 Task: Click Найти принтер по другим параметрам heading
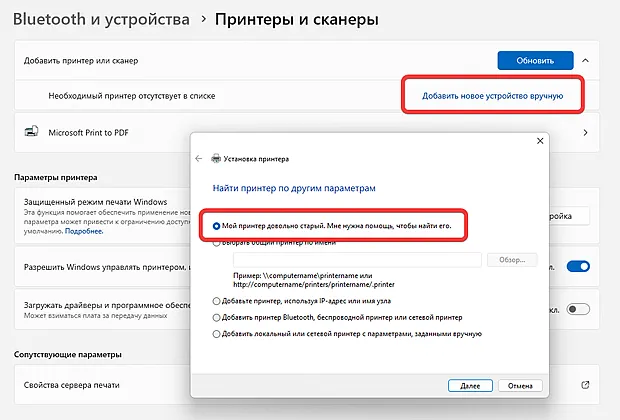(x=294, y=188)
